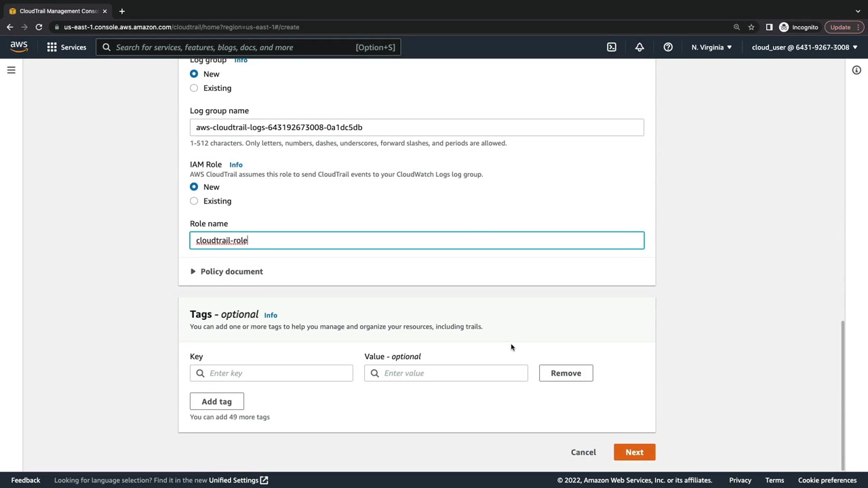This screenshot has width=868, height=488.
Task: Open the browser tab list chevron
Action: point(858,11)
